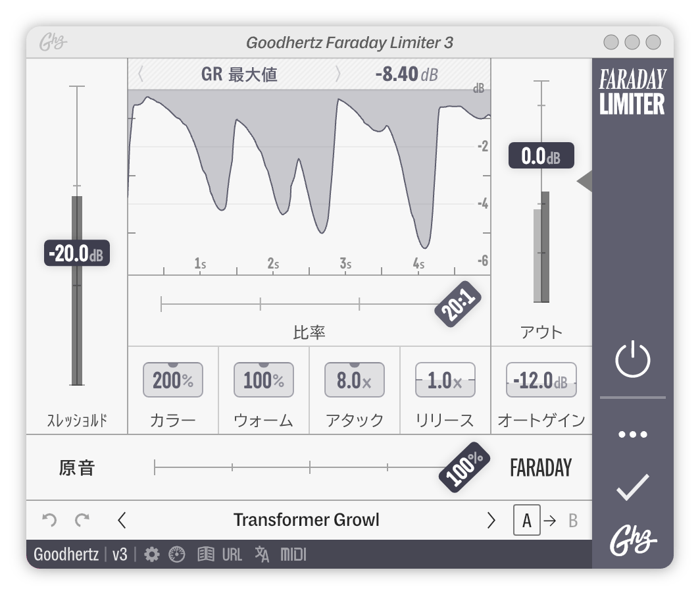
Task: Click the URL button in status bar
Action: click(232, 554)
